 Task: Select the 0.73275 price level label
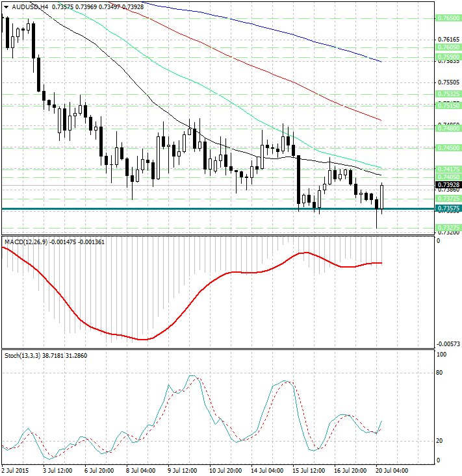click(x=448, y=228)
